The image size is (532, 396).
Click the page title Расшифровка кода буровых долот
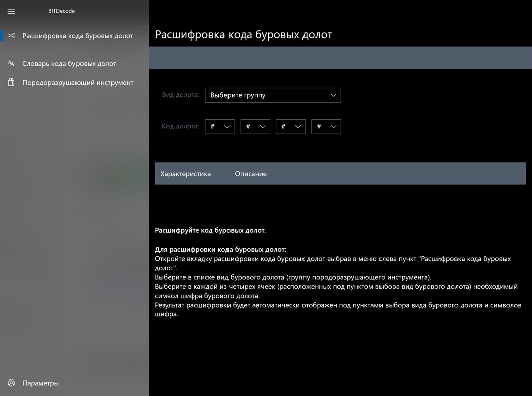pyautogui.click(x=243, y=35)
